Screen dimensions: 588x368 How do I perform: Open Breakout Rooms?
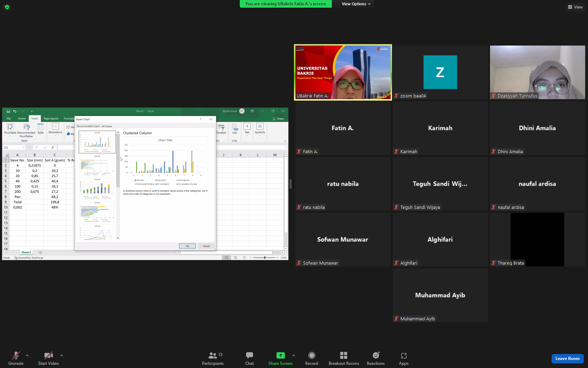344,358
